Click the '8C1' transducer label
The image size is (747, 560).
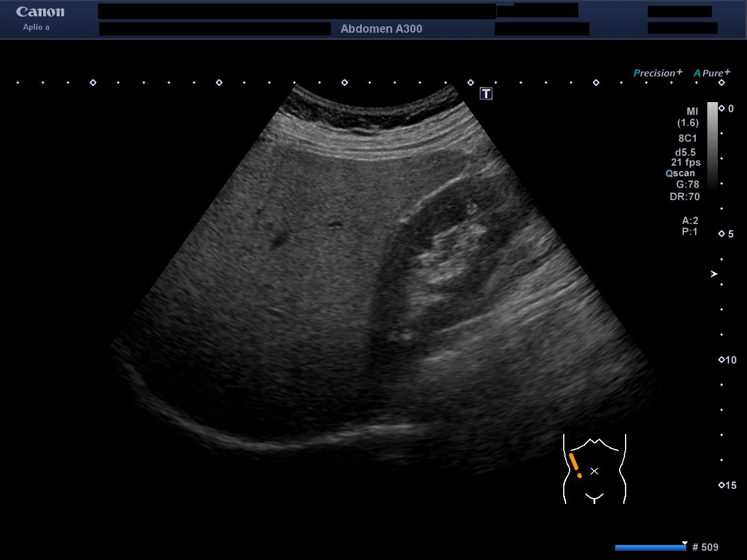tap(687, 138)
